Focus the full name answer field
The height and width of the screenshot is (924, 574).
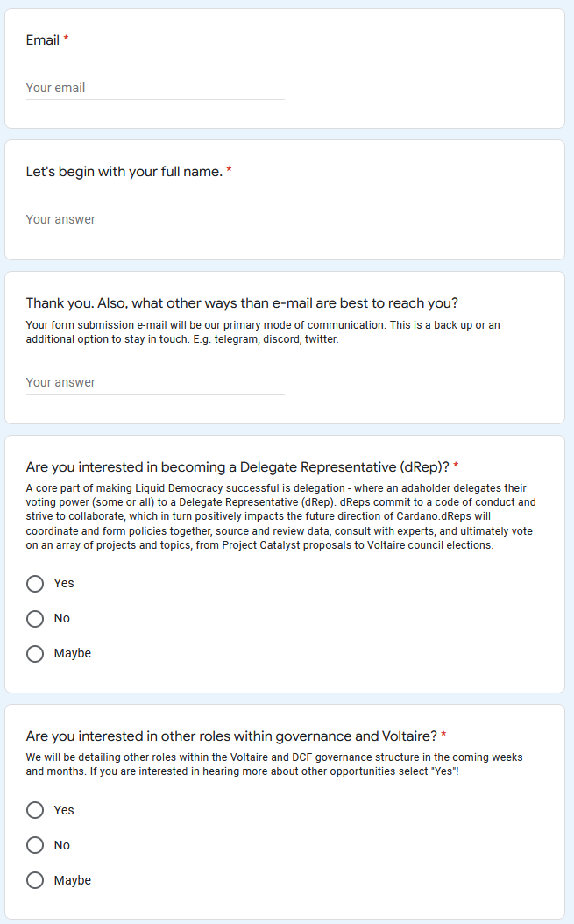coord(155,219)
